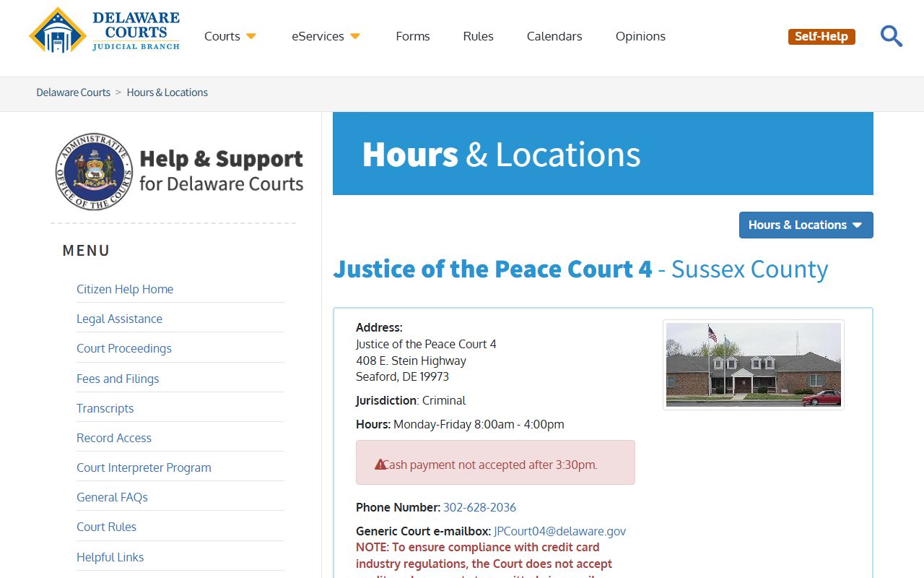The height and width of the screenshot is (578, 924).
Task: Expand the eServices dropdown menu
Action: point(326,36)
